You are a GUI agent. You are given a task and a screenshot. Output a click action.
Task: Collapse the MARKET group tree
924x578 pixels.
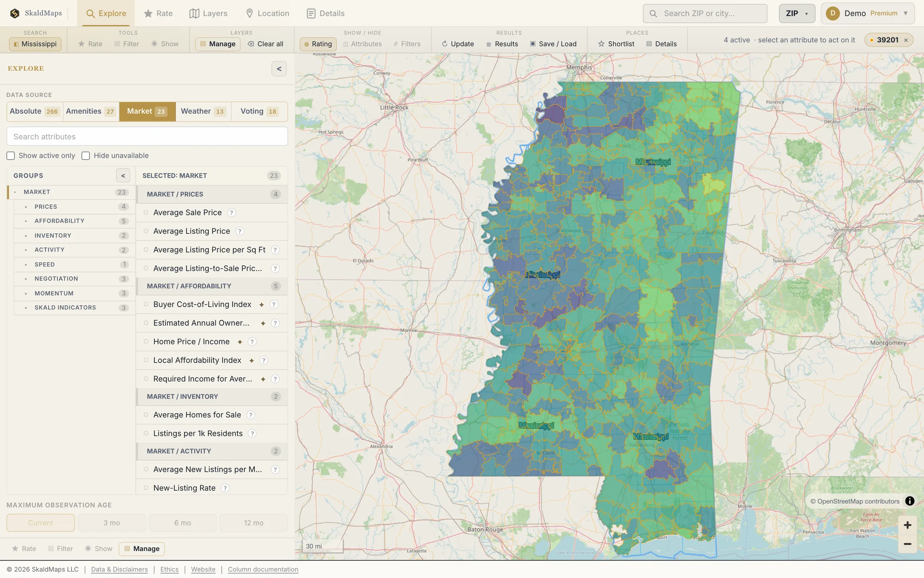pyautogui.click(x=15, y=192)
